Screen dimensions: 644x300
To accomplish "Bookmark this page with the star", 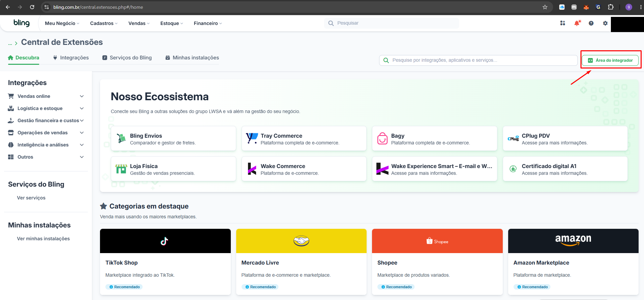I will tap(545, 7).
